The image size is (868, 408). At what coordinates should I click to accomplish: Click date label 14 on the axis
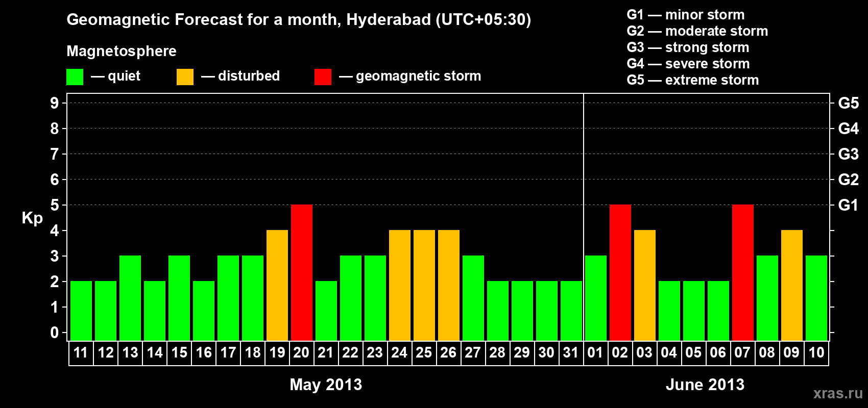point(155,353)
